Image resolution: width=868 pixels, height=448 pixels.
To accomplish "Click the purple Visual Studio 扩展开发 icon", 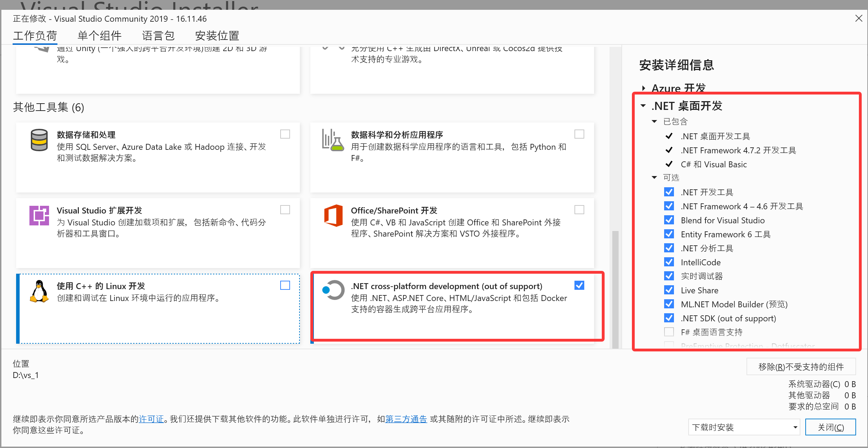I will coord(39,215).
